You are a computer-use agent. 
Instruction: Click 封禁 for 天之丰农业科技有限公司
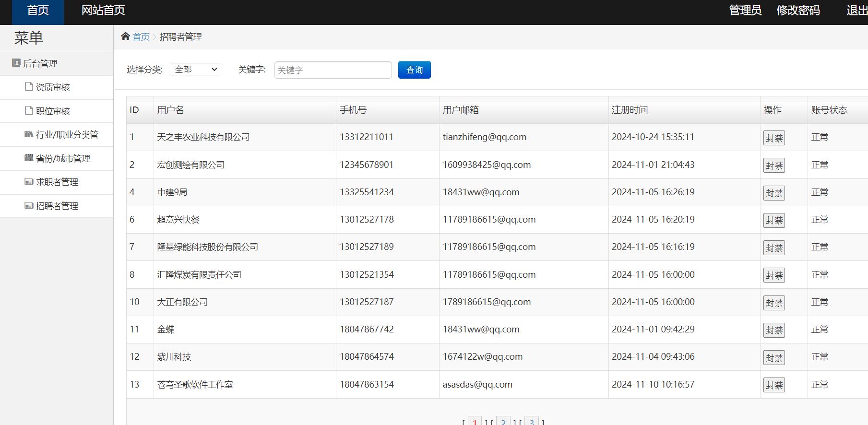[x=774, y=138]
